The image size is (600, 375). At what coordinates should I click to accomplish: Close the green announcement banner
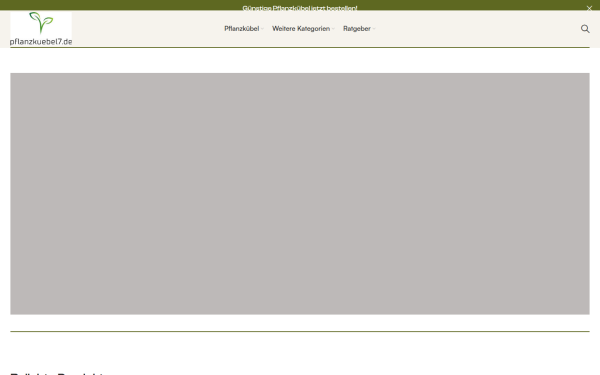click(x=589, y=8)
